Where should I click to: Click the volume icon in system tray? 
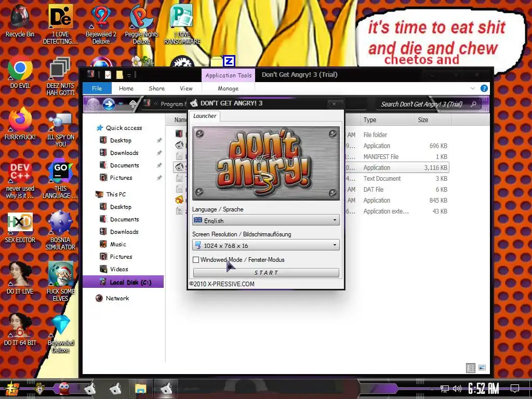click(457, 389)
